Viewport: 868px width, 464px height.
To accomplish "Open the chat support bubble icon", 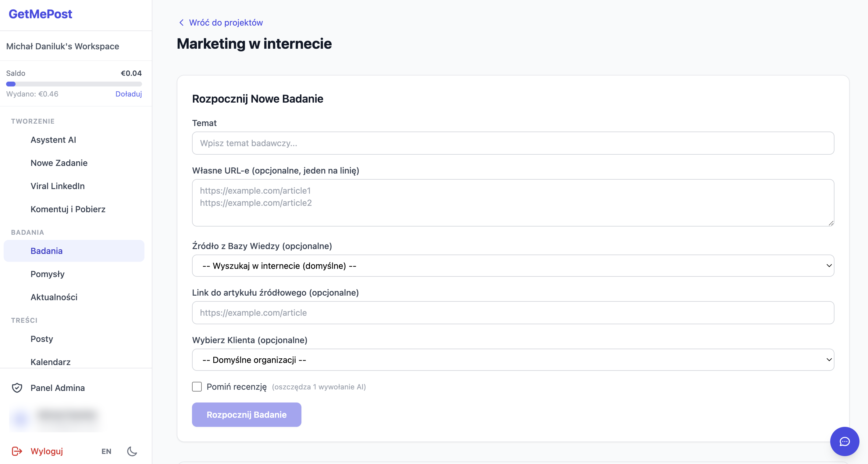I will point(844,441).
